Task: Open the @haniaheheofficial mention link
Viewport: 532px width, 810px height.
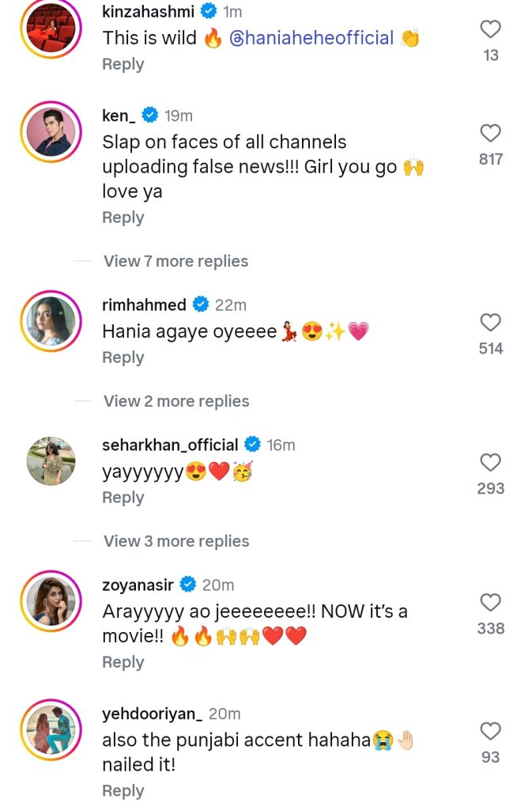Action: [311, 38]
